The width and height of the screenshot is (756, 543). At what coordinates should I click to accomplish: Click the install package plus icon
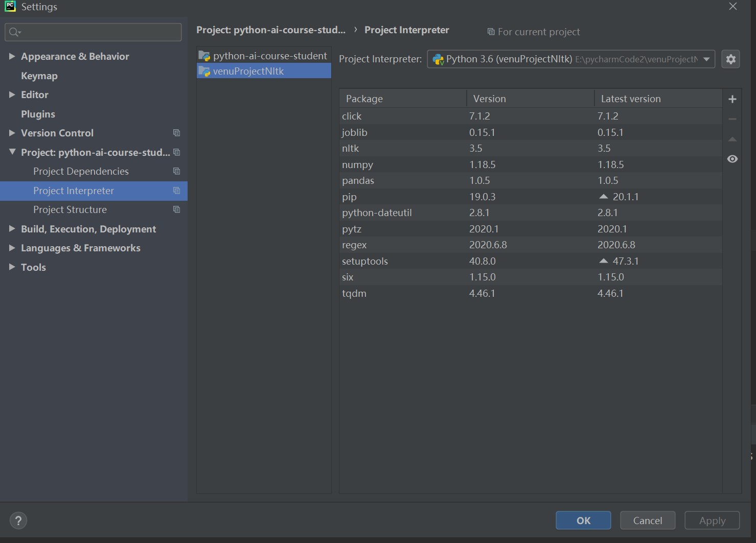click(732, 99)
